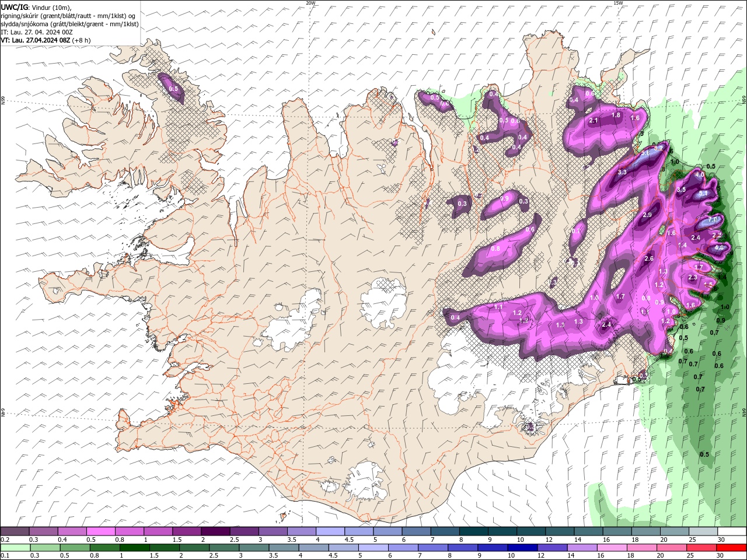Click the white 30 swatch at the top legend end

point(731,531)
